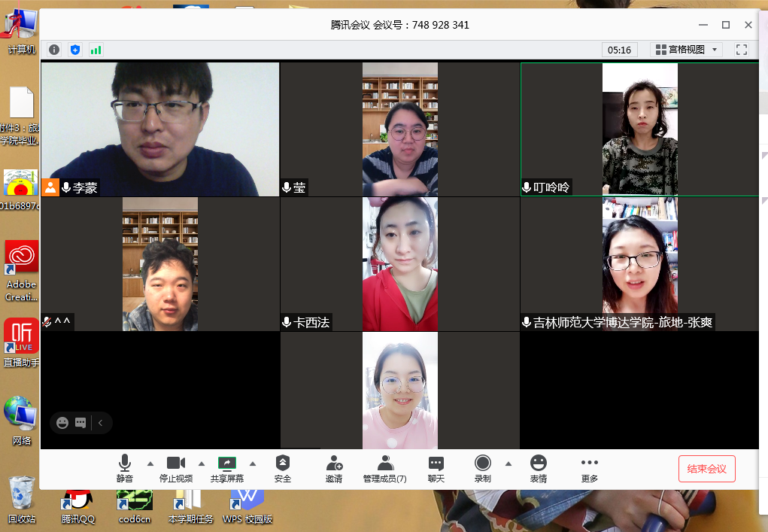This screenshot has height=532, width=768.
Task: Open the 邀请 invite panel
Action: coord(334,469)
